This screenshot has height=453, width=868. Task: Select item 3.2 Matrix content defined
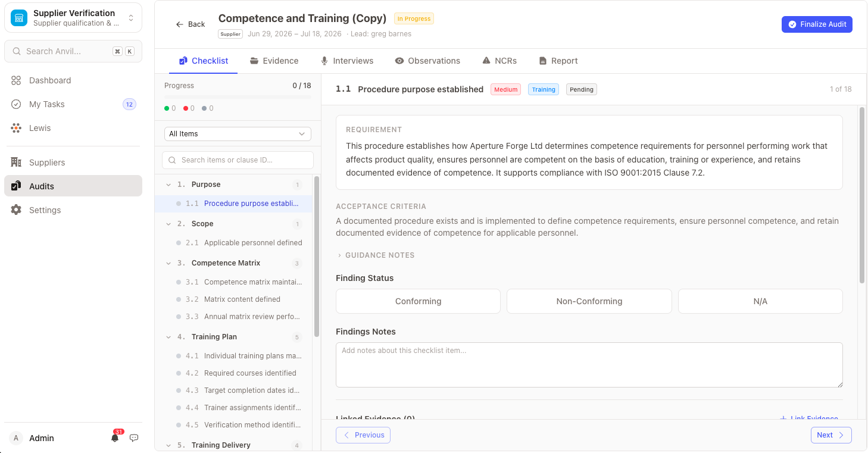tap(233, 299)
